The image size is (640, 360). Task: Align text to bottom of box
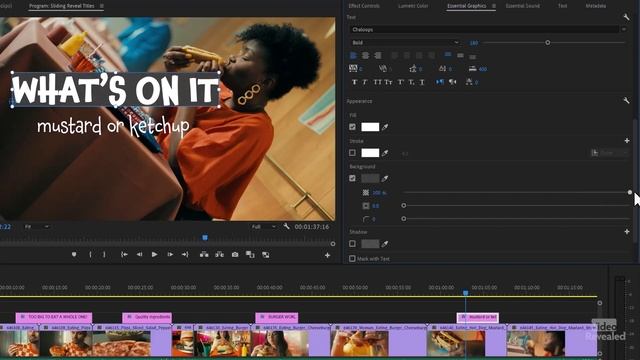(x=473, y=56)
